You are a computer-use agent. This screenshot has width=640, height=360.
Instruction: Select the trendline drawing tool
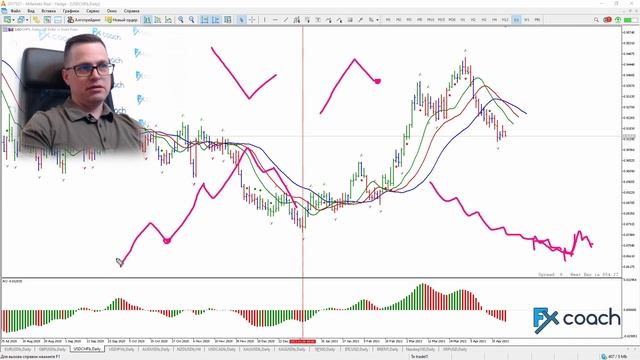(286, 20)
